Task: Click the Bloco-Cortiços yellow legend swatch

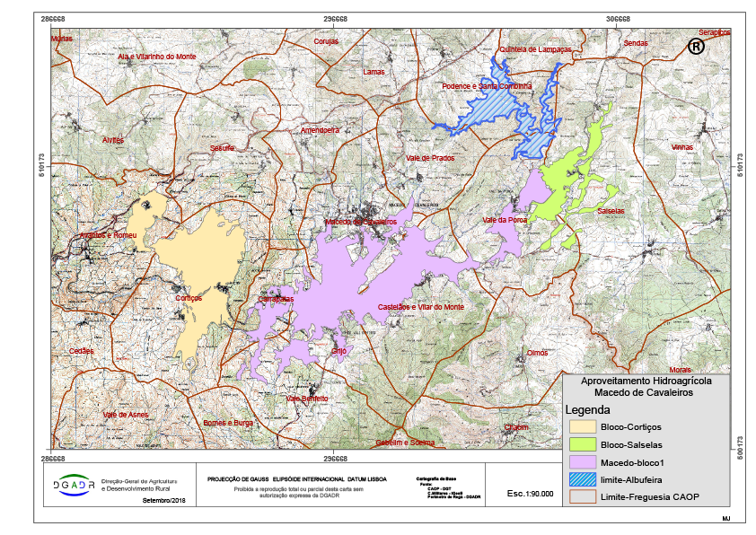Action: coord(583,427)
